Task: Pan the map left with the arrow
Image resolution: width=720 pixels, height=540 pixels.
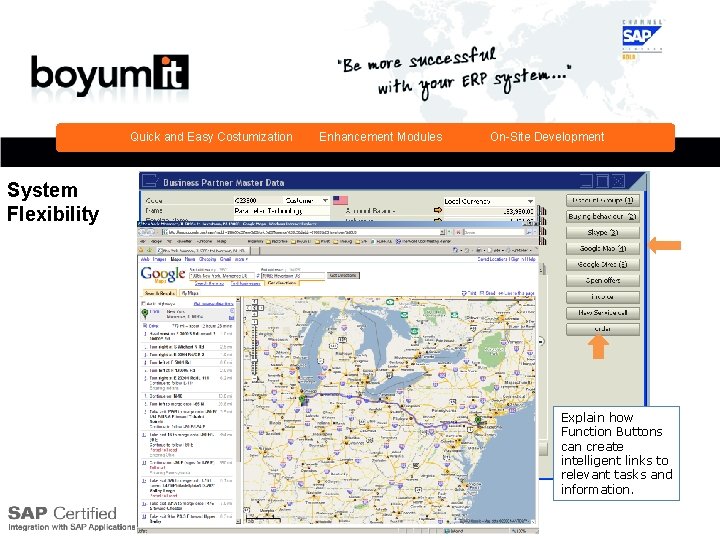Action: (250, 308)
